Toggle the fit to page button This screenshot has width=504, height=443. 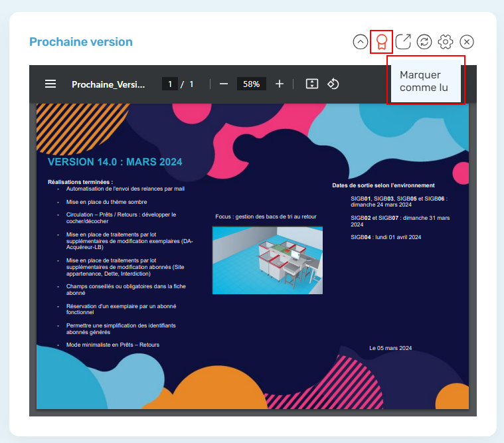[x=312, y=84]
